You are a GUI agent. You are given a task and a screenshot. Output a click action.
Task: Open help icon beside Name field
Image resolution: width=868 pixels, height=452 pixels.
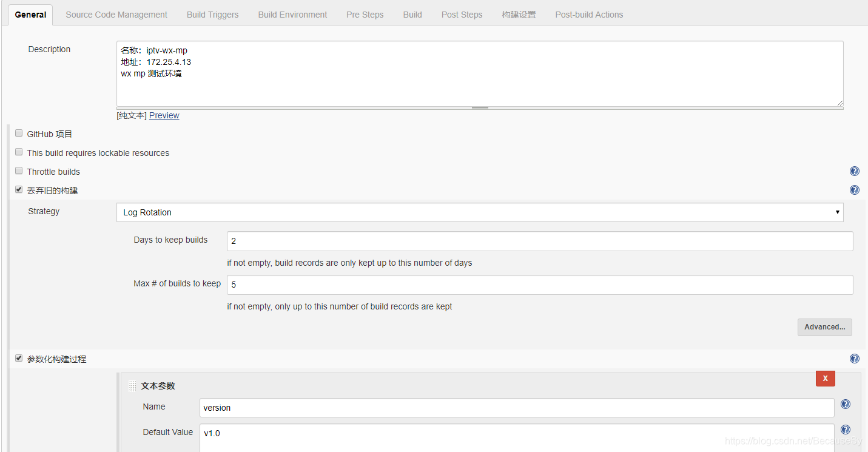(846, 404)
